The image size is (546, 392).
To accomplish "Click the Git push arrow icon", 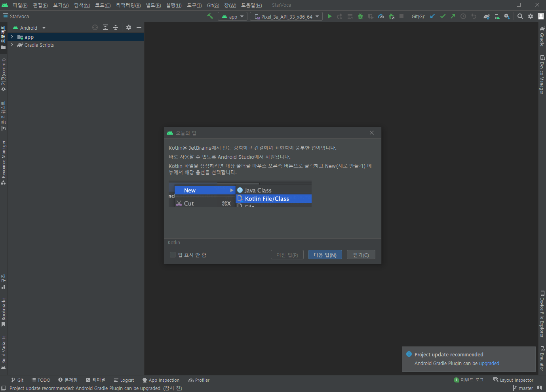I will coord(453,16).
